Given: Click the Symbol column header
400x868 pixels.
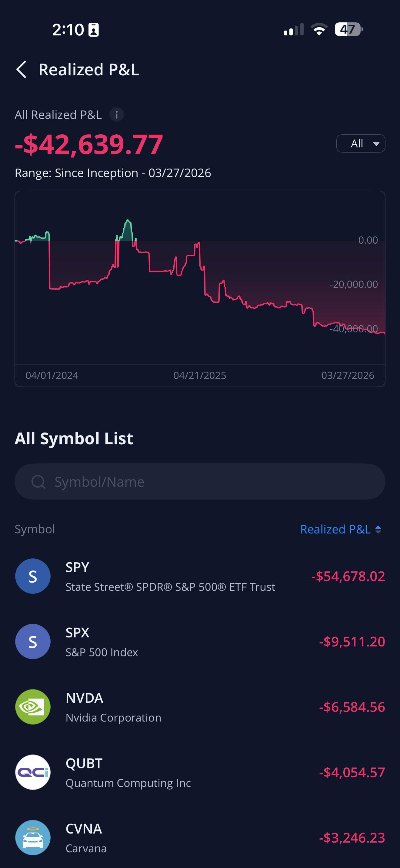Looking at the screenshot, I should click(x=35, y=529).
